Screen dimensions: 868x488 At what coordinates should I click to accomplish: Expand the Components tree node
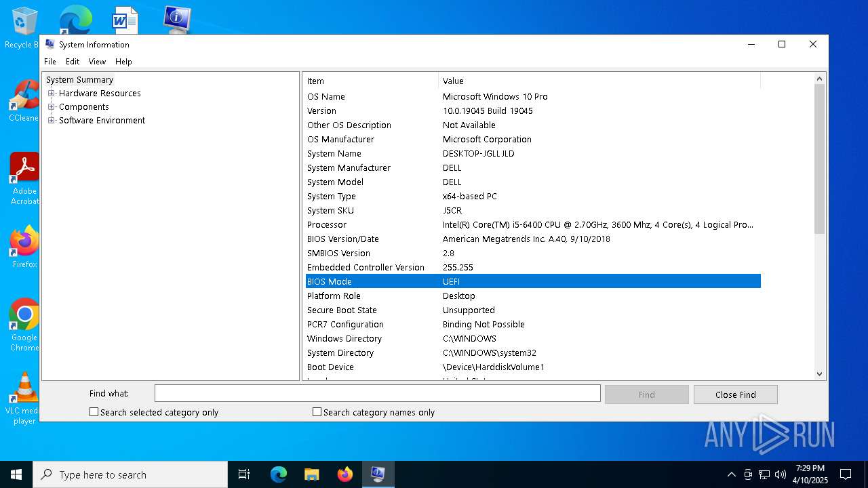51,107
